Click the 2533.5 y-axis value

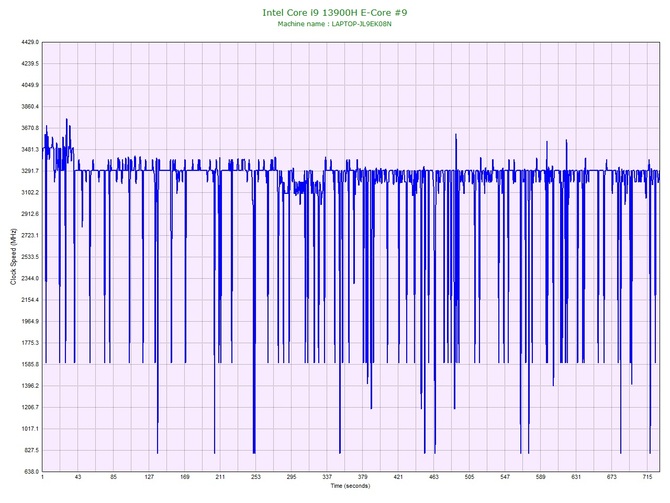tap(30, 257)
